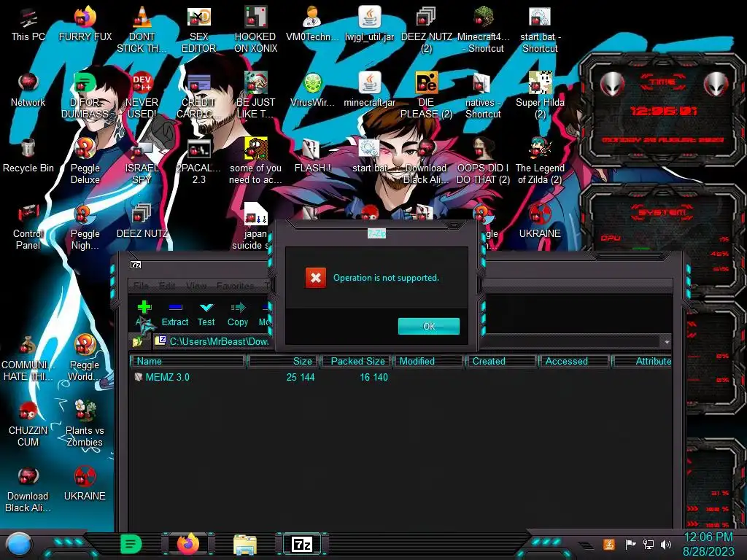Select the FLASH ! desktop icon
Viewport: 747px width, 560px height.
pyautogui.click(x=312, y=156)
